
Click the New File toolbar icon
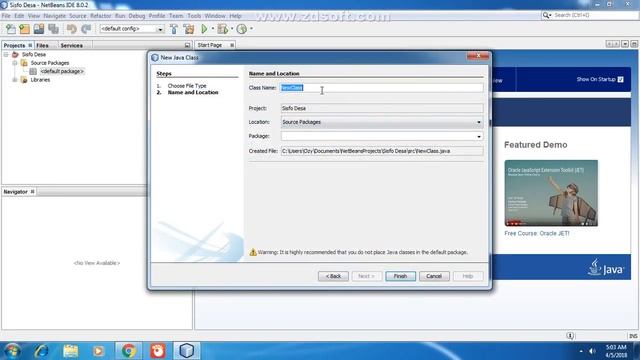click(x=11, y=29)
